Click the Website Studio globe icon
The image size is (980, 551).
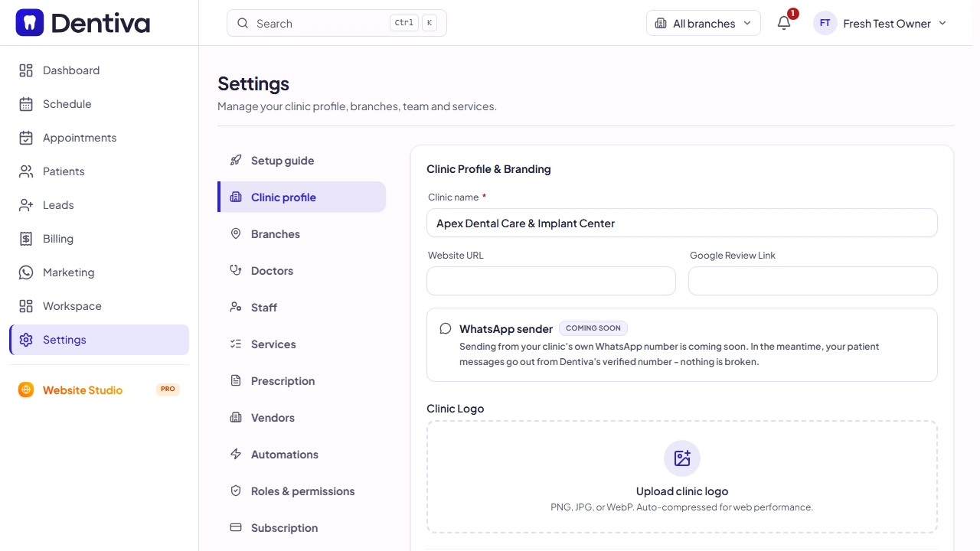[26, 390]
